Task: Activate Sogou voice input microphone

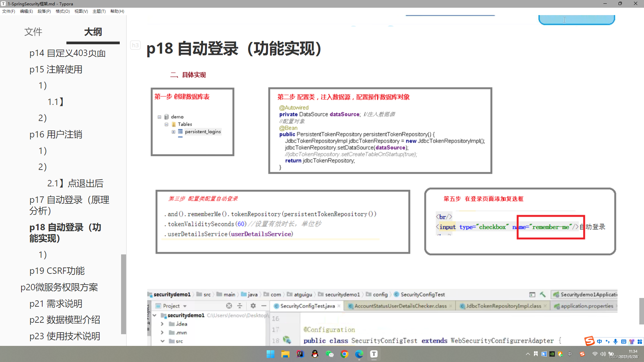Action: click(x=615, y=342)
